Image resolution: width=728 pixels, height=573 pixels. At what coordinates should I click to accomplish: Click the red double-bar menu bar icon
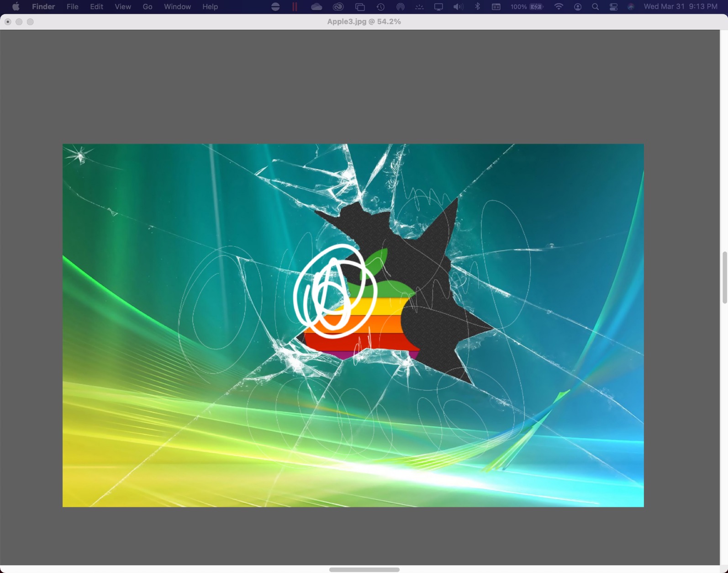click(295, 7)
